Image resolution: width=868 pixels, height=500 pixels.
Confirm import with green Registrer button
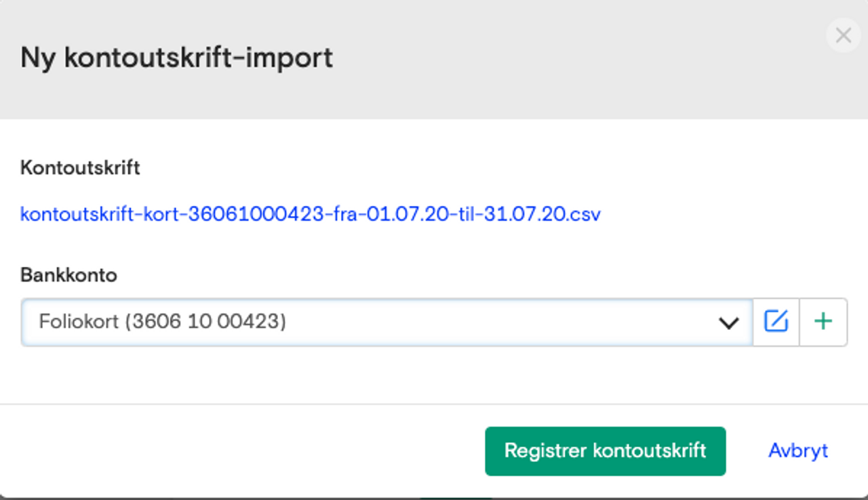click(606, 451)
